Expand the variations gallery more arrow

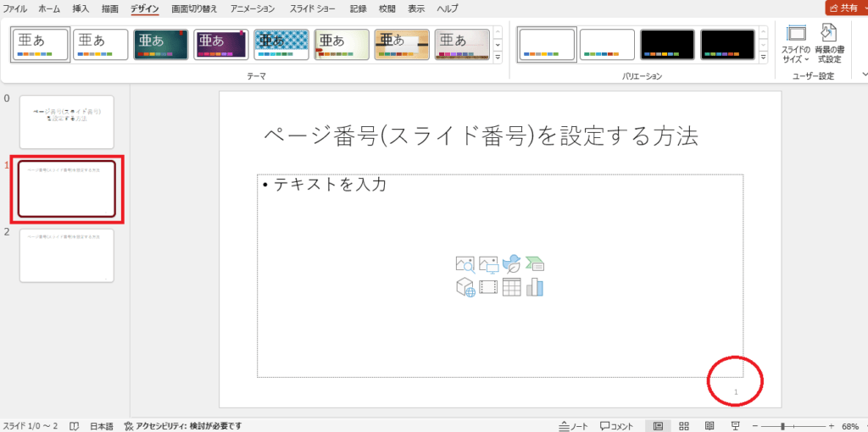(764, 57)
